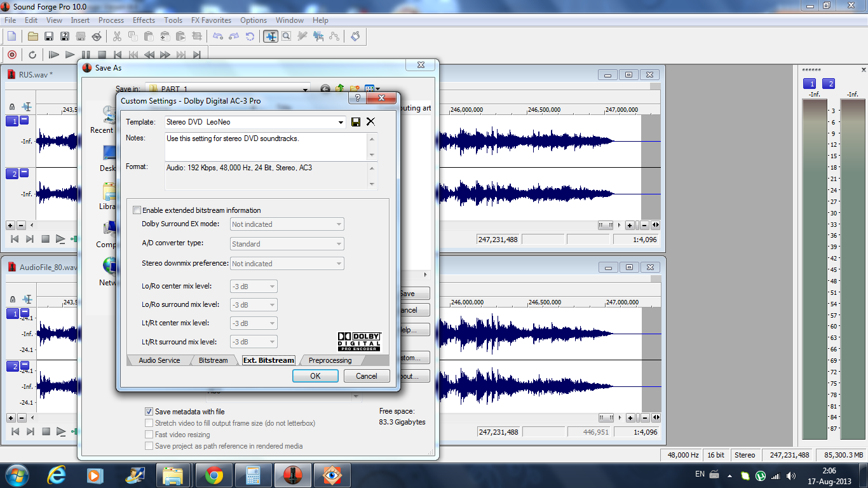
Task: Click the ? help button in Custom Settings
Action: click(x=358, y=98)
